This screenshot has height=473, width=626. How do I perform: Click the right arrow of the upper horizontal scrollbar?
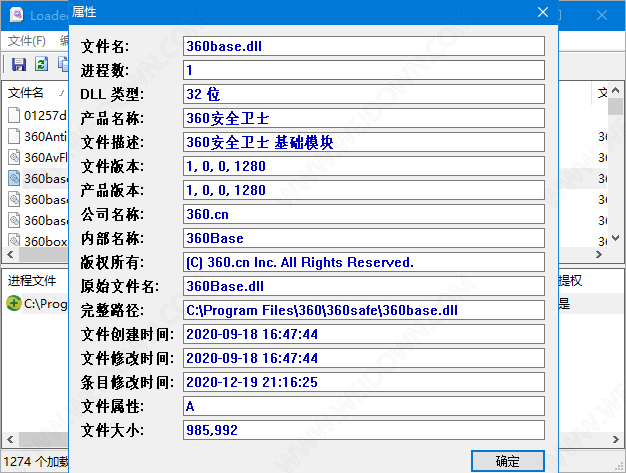(x=598, y=254)
